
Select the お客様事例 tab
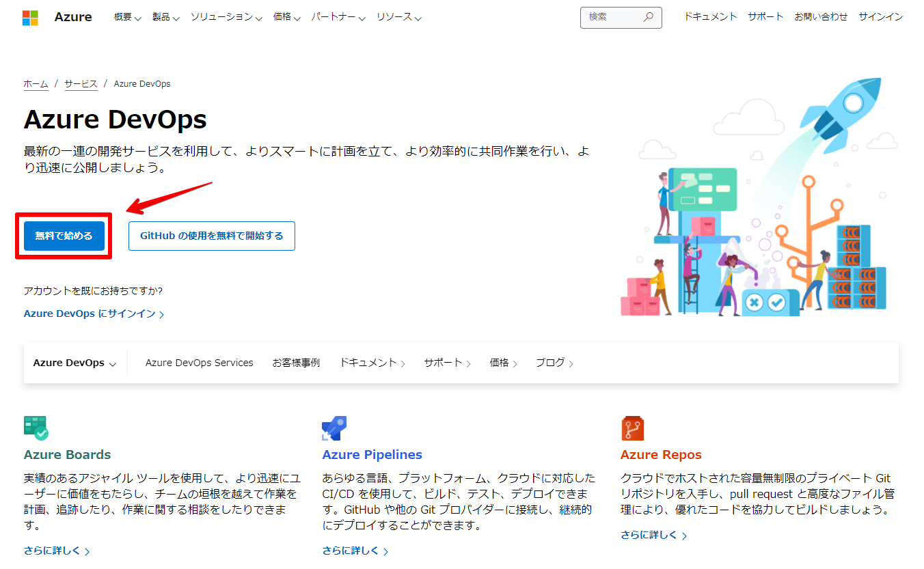pos(296,363)
